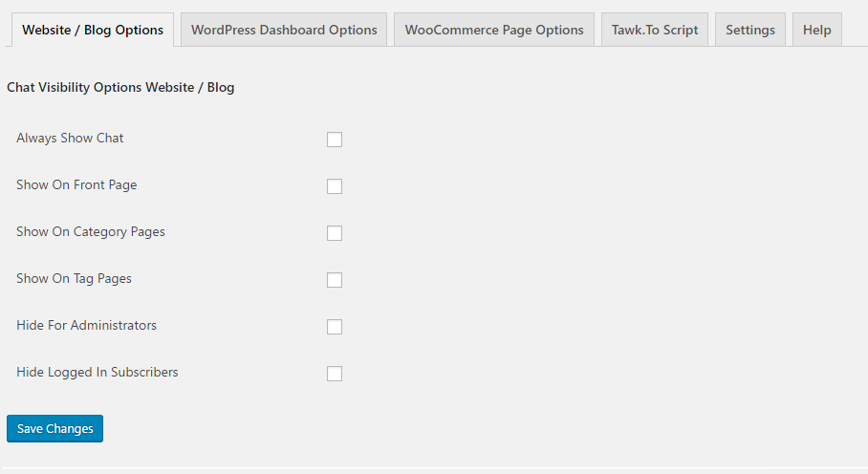This screenshot has height=474, width=868.
Task: Click the 'Show On Front Page' label text
Action: [76, 185]
